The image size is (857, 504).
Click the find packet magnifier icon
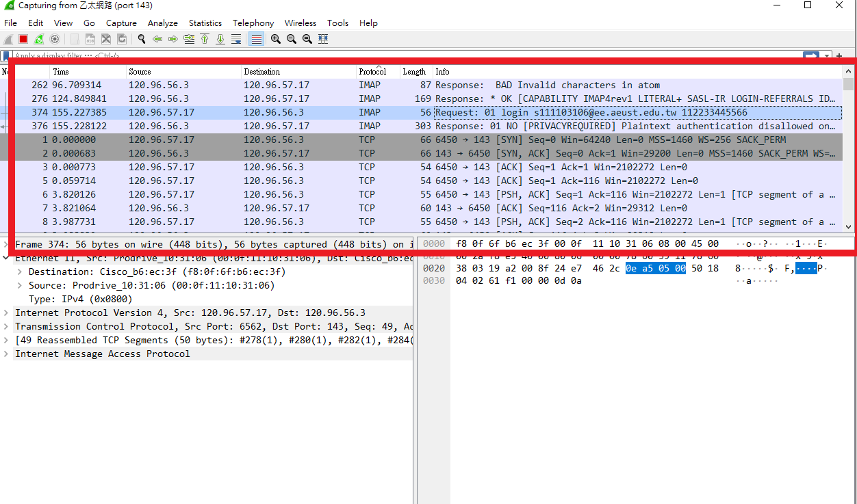pyautogui.click(x=142, y=39)
